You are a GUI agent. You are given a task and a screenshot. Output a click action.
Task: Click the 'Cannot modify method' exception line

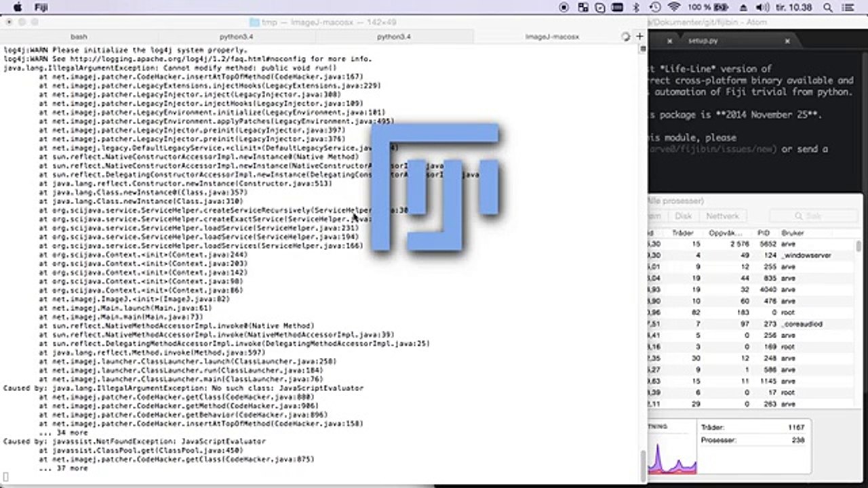170,68
